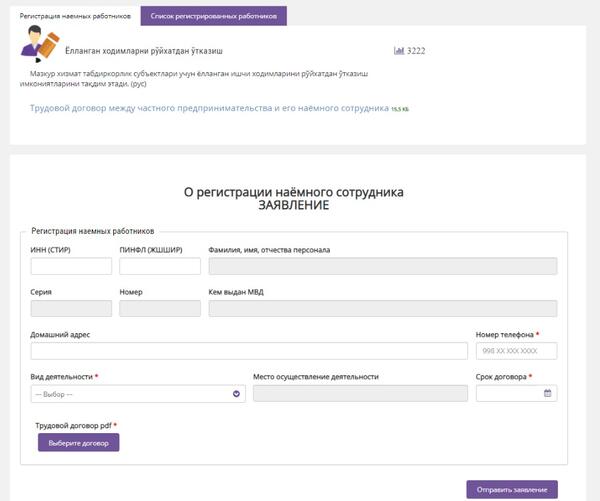Select the Домашний адрес text field
Screen dimensions: 600x501
tap(249, 351)
